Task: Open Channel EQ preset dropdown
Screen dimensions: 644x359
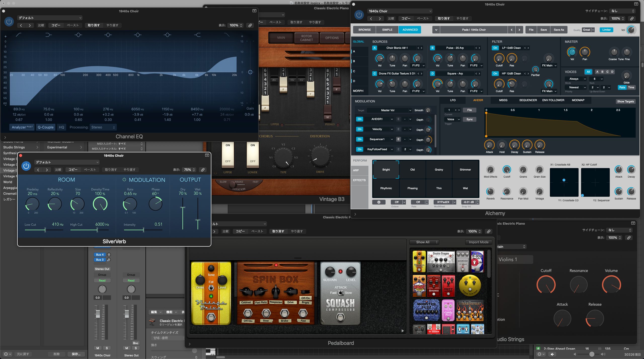Action: tap(50, 18)
